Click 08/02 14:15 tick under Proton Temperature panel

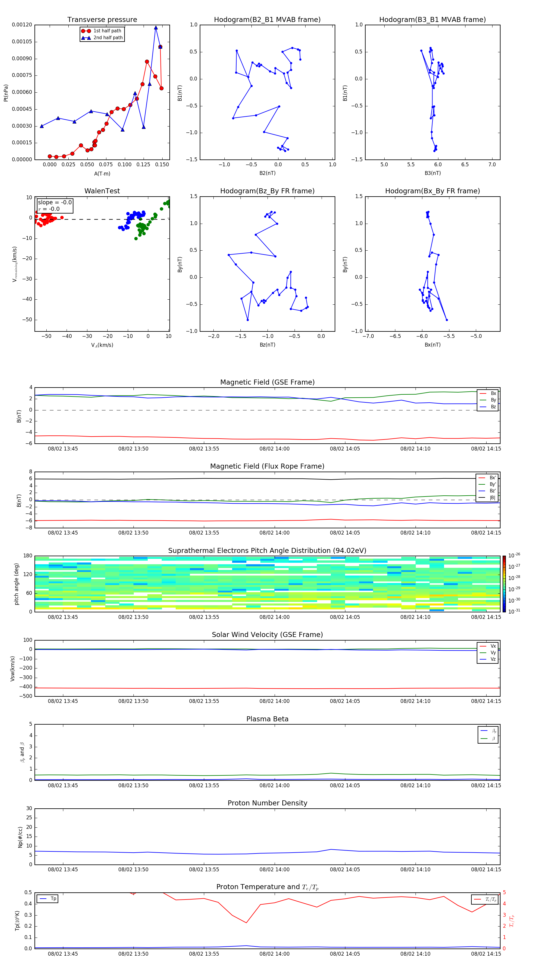[x=486, y=954]
